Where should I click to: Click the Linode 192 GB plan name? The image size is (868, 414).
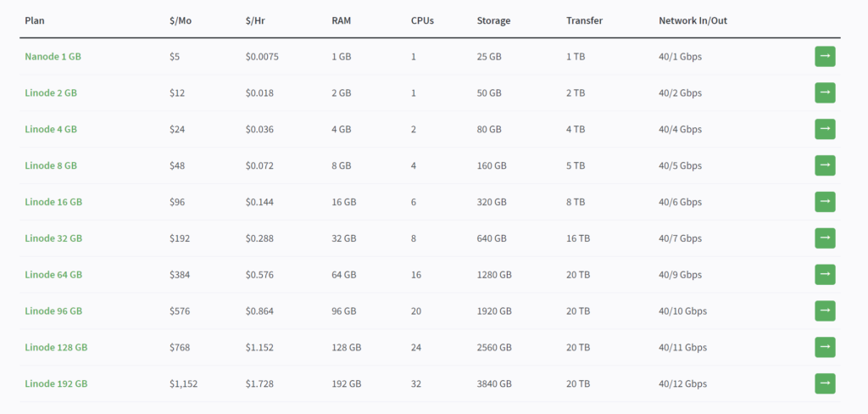pyautogui.click(x=56, y=384)
